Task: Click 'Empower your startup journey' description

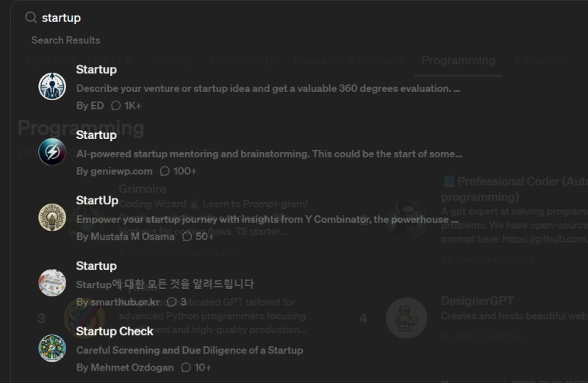Action: tap(267, 220)
